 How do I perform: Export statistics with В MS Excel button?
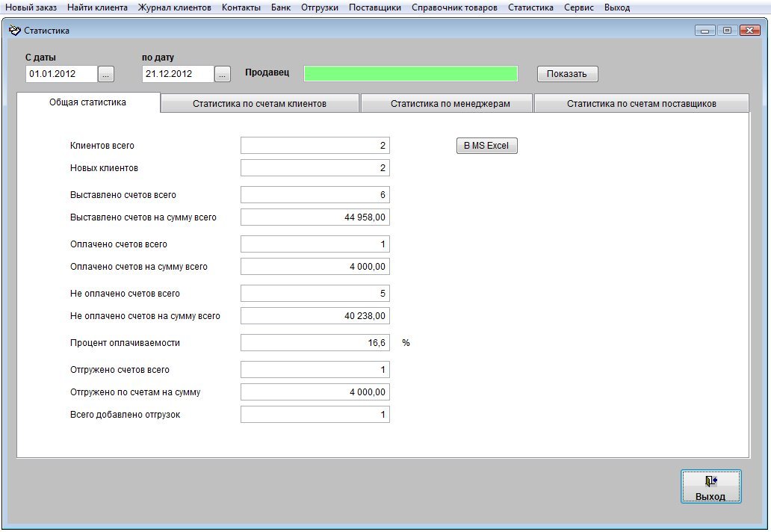(x=486, y=146)
